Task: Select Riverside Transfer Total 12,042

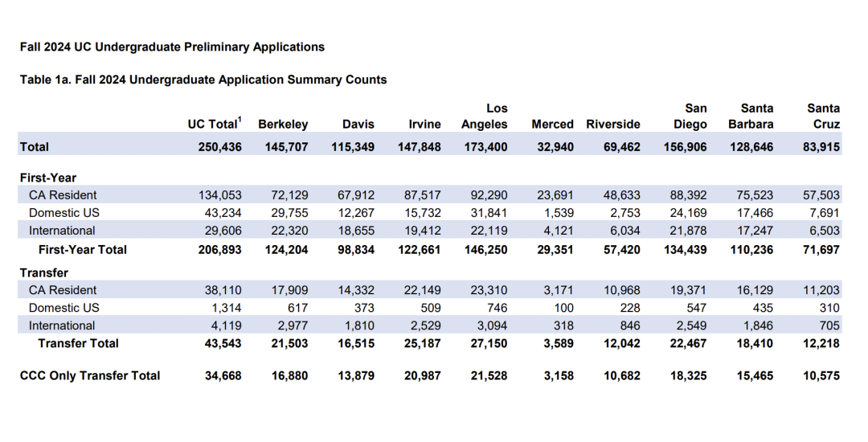Action: click(621, 343)
